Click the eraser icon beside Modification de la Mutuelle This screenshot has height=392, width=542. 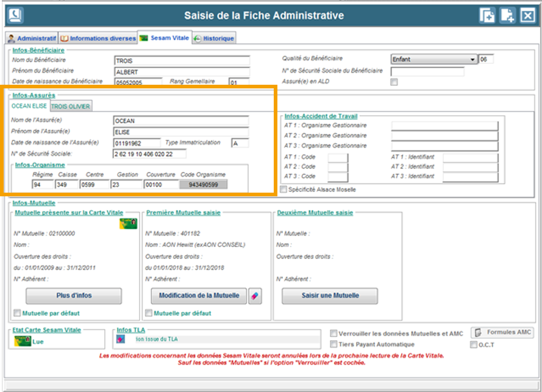[255, 296]
